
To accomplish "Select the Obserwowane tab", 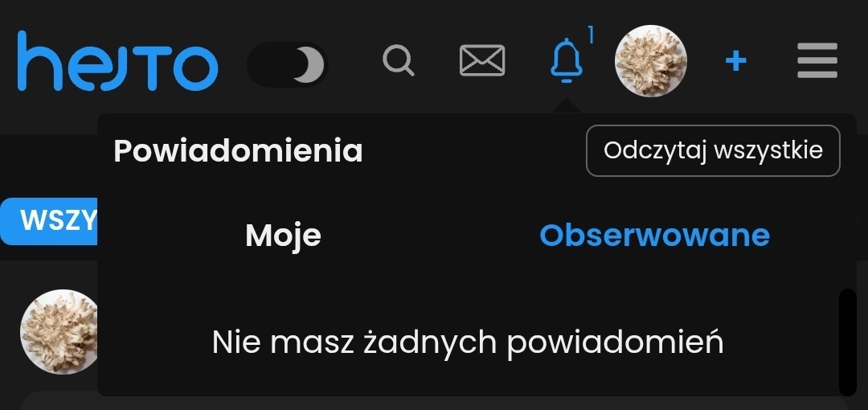I will point(654,235).
